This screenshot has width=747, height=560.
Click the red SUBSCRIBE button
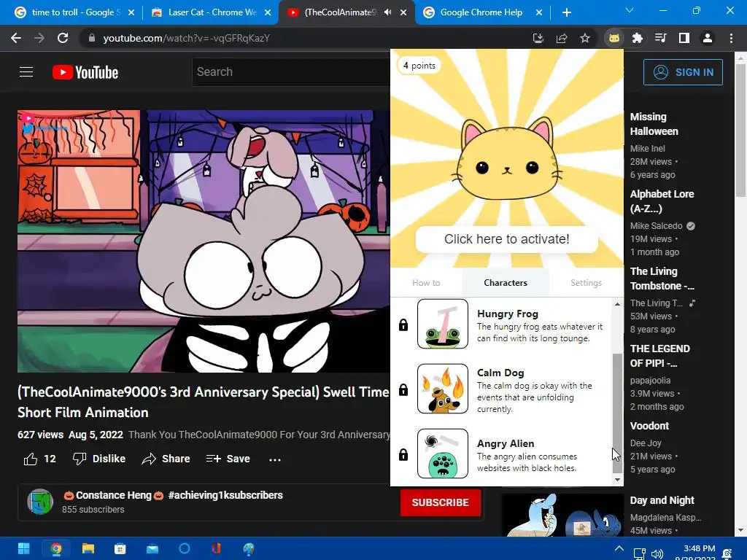[440, 502]
